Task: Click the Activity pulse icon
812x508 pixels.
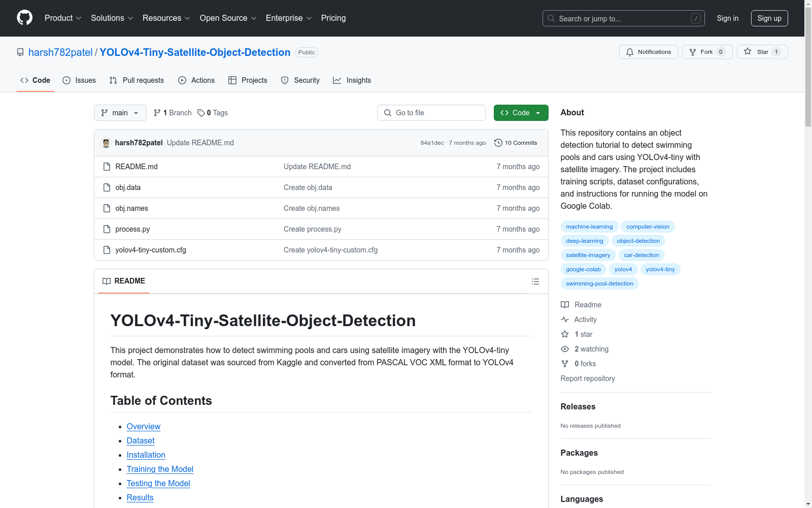Action: pos(565,320)
